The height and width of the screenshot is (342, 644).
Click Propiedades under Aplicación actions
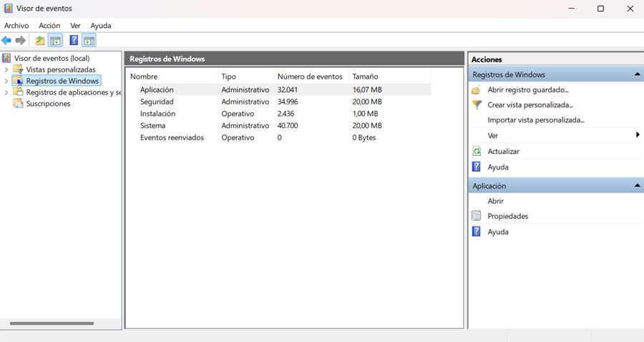(507, 216)
